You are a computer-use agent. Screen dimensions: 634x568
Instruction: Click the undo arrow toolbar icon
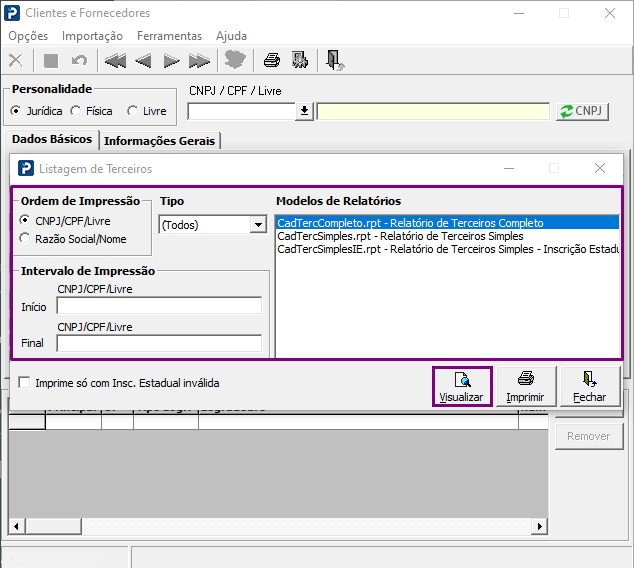coord(79,61)
